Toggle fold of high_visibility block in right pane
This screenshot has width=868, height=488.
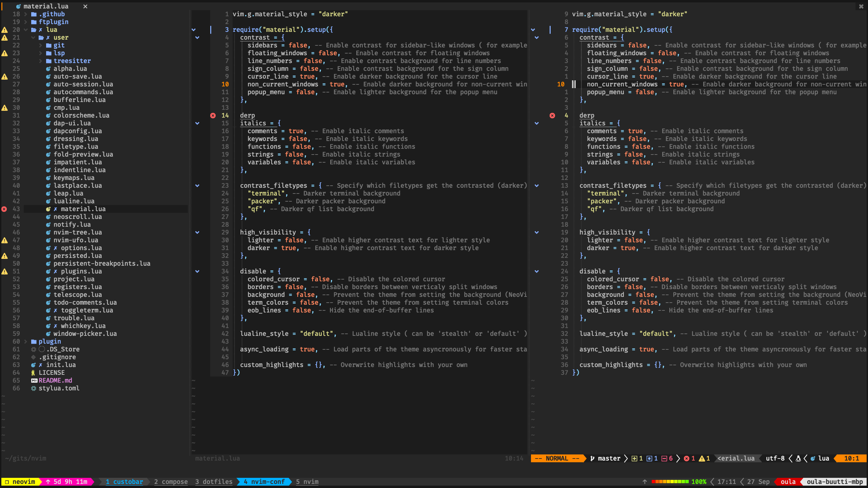click(x=537, y=232)
